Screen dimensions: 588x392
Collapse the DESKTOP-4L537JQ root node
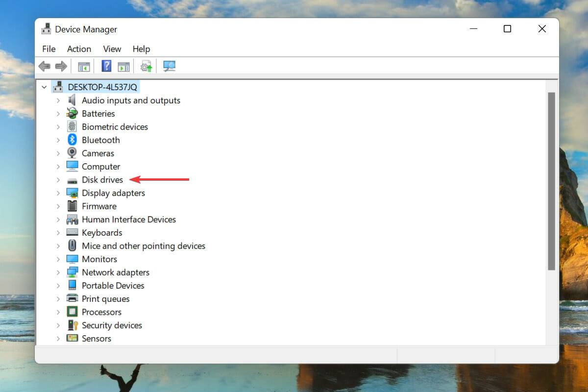(x=44, y=87)
